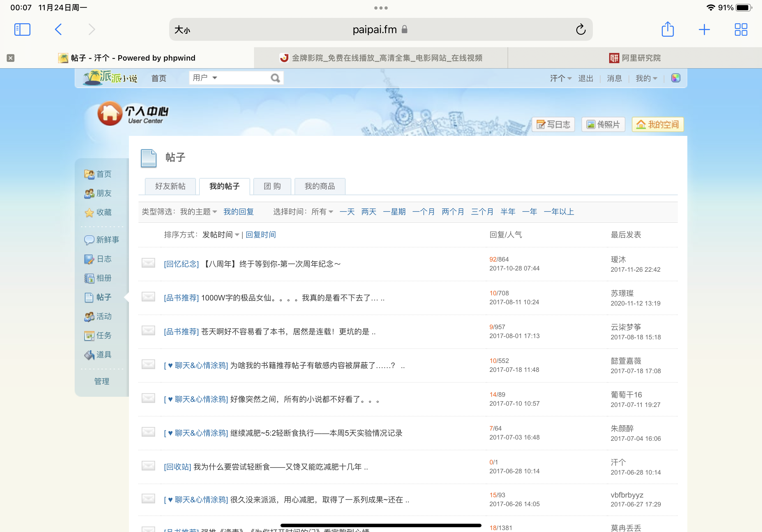Click the Safari sidebar toggle icon
762x532 pixels.
[22, 30]
